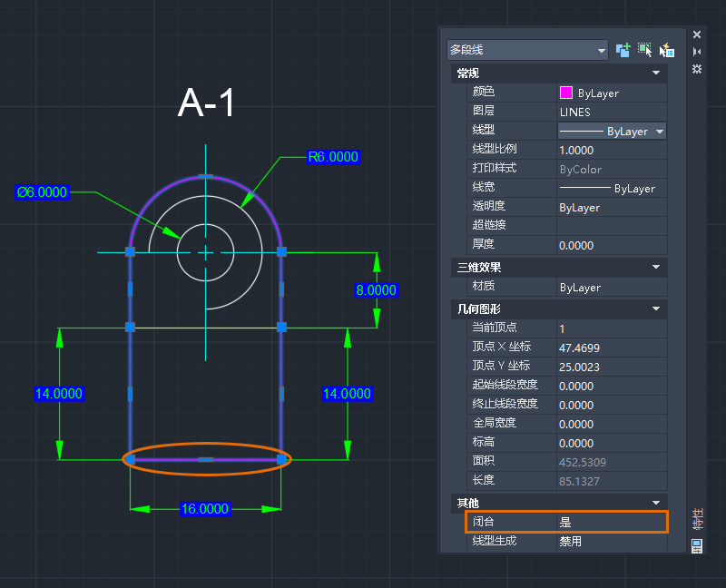Viewport: 726px width, 588px height.
Task: Click the Properties palette icon at bottom
Action: coord(697,545)
